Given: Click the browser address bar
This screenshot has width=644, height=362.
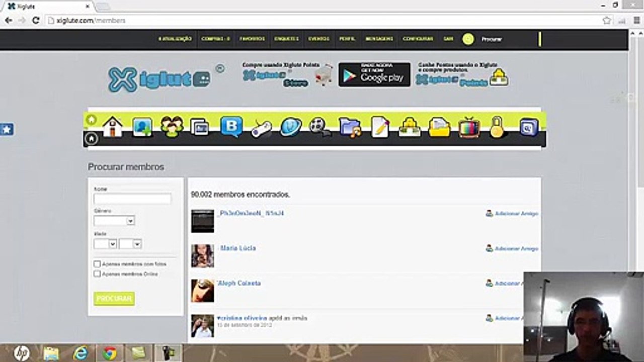Looking at the screenshot, I should pos(322,21).
